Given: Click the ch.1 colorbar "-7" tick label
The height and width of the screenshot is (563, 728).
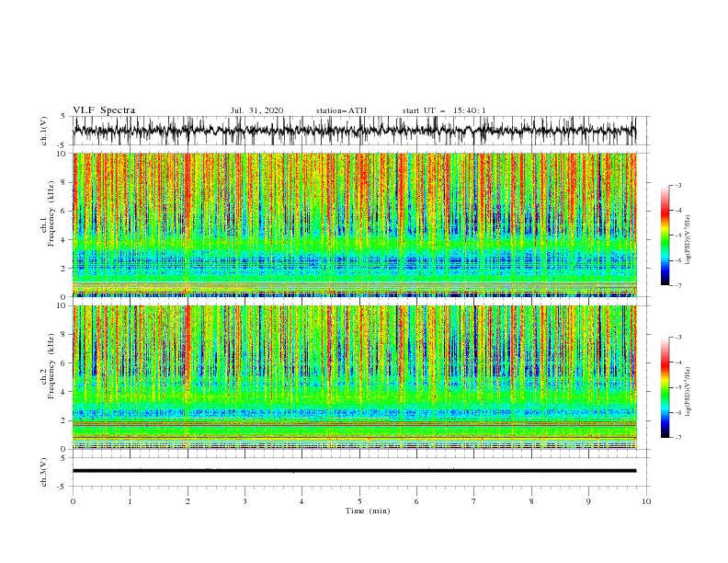Looking at the screenshot, I should [x=678, y=285].
